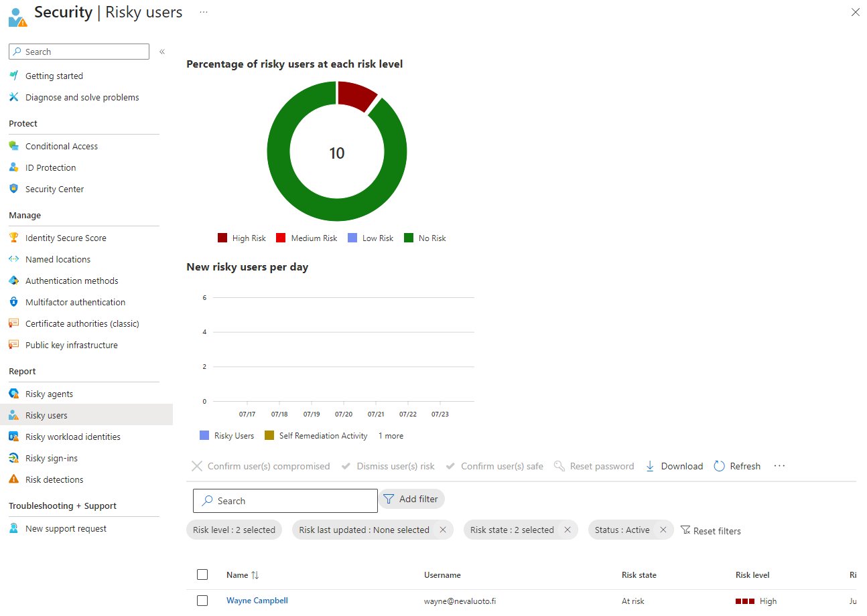Click the Refresh circular arrow icon
The height and width of the screenshot is (616, 867).
coord(720,466)
